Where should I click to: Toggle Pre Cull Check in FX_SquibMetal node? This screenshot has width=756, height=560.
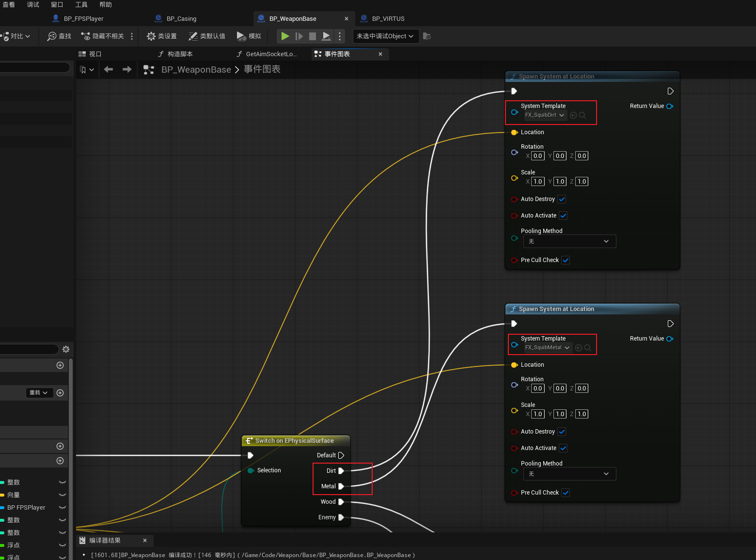coord(566,493)
